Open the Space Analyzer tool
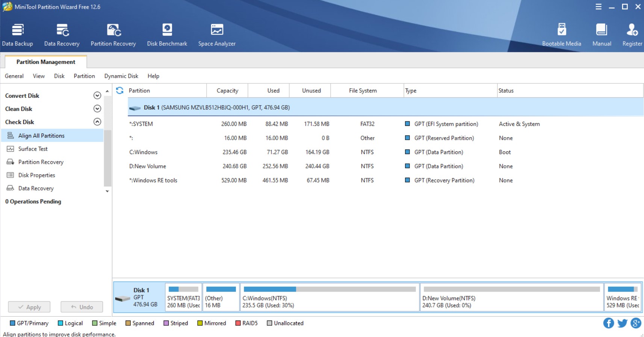The height and width of the screenshot is (337, 644). [x=217, y=35]
